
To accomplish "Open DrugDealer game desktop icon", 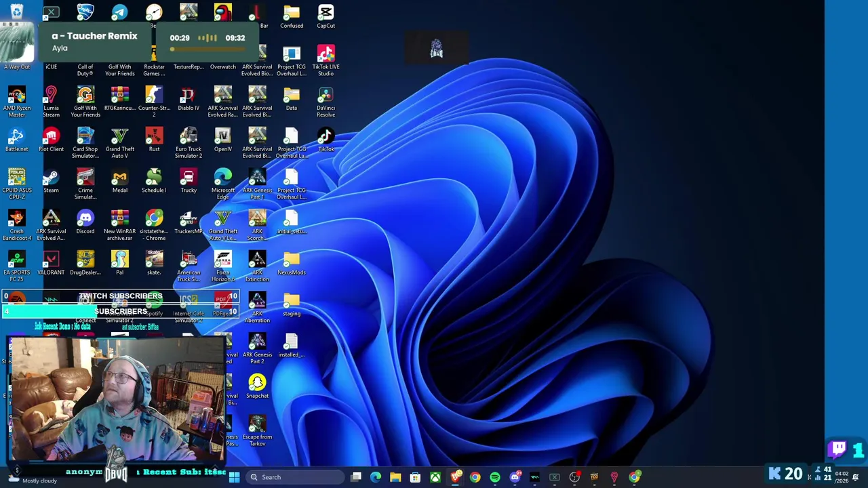I will [x=85, y=263].
